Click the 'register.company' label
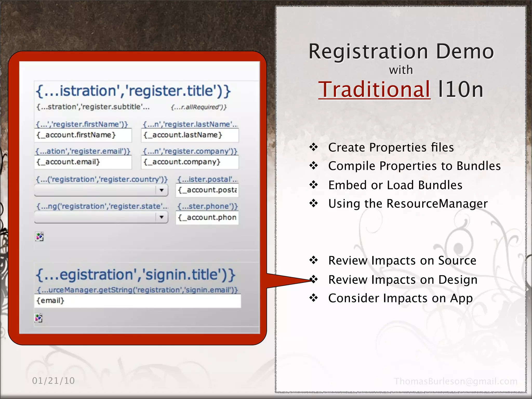This screenshot has height=399, width=532. [x=190, y=151]
